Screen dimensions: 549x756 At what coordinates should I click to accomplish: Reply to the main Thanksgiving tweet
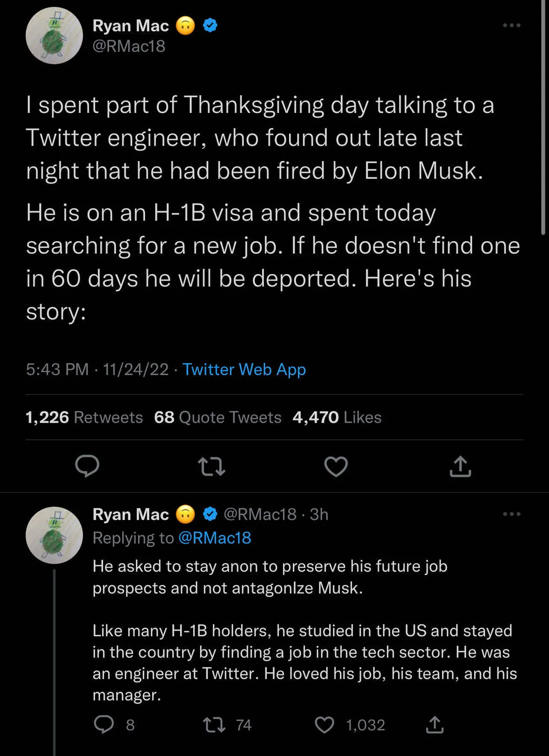click(x=87, y=466)
